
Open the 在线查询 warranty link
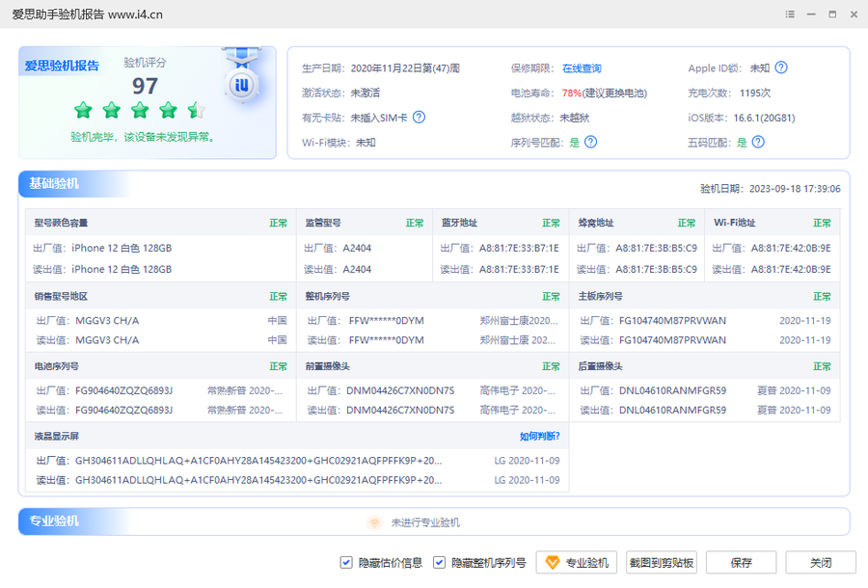pos(582,68)
